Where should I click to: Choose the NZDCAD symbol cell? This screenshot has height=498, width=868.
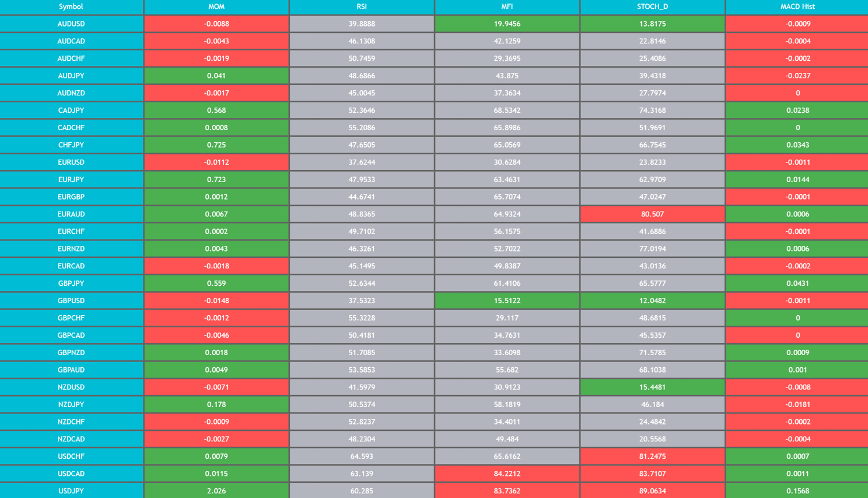click(x=71, y=439)
